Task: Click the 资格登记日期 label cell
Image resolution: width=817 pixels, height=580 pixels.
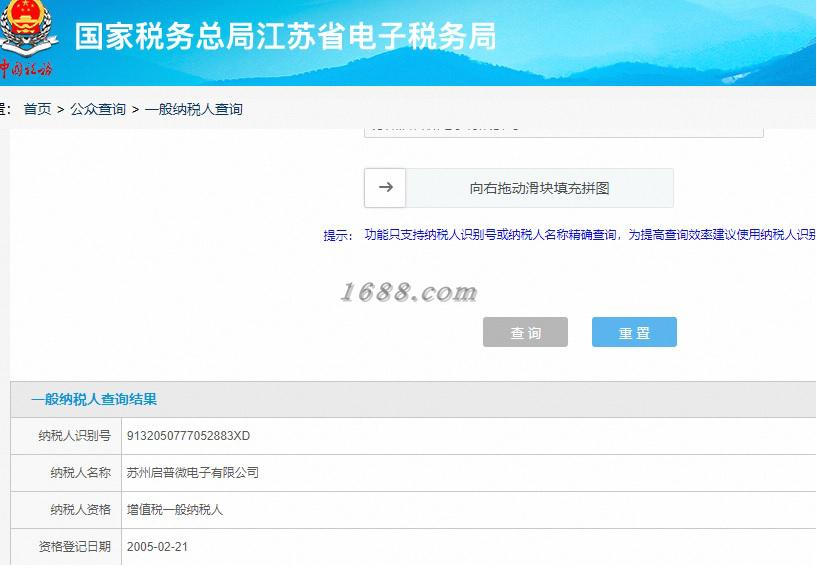Action: pyautogui.click(x=66, y=547)
